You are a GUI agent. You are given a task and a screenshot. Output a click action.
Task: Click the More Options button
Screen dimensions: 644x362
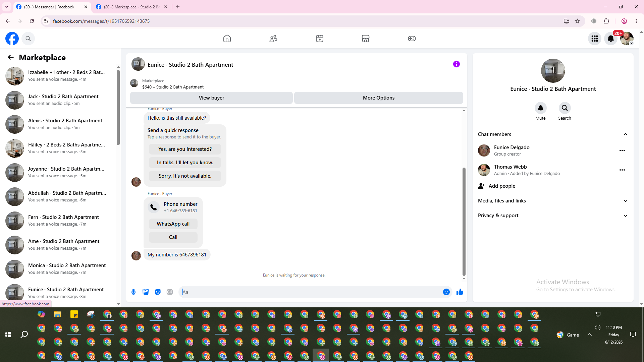(x=379, y=98)
